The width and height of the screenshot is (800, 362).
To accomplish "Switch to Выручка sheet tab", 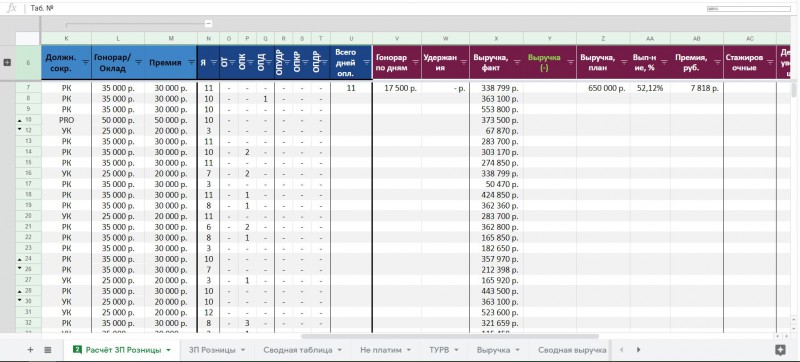I will (x=493, y=350).
